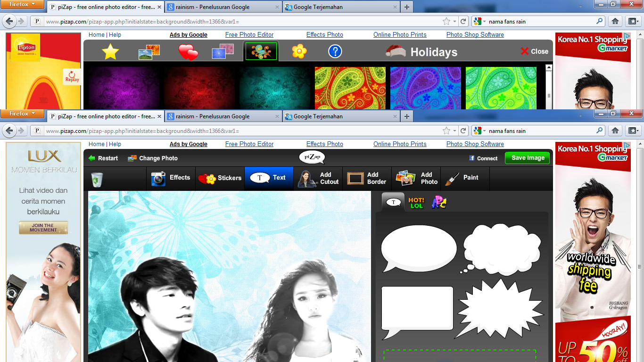This screenshot has height=362, width=644.
Task: Add the oval speech bubble
Action: (419, 248)
